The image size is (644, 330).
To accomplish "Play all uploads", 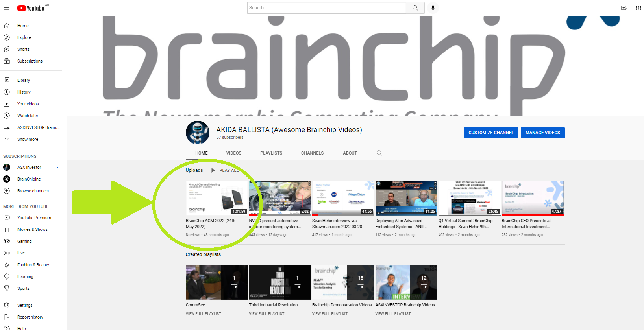I will coord(225,170).
